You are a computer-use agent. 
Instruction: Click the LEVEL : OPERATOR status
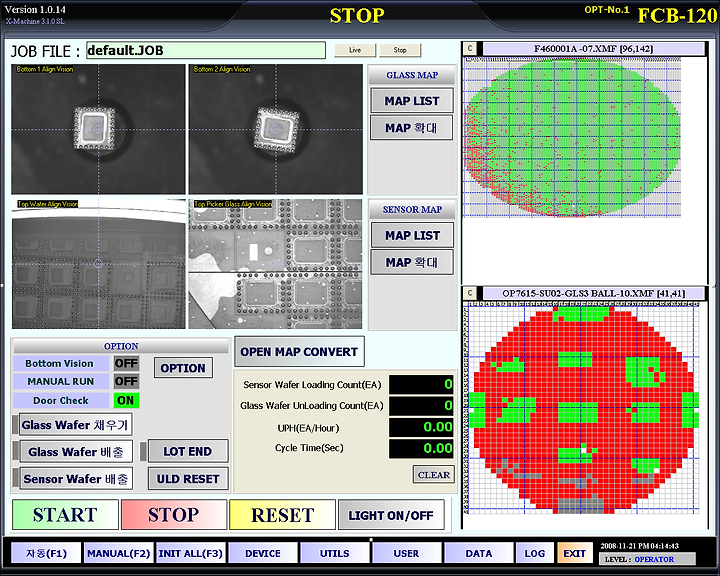pyautogui.click(x=647, y=559)
